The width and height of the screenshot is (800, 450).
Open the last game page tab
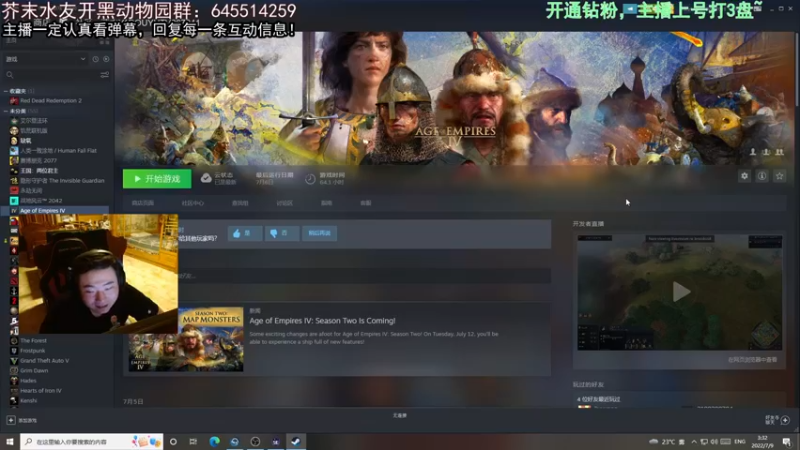[366, 203]
